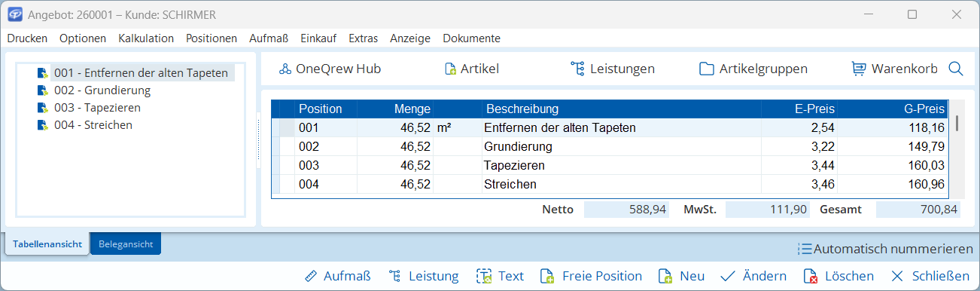Open the Warenkorb shopping cart

pyautogui.click(x=858, y=69)
